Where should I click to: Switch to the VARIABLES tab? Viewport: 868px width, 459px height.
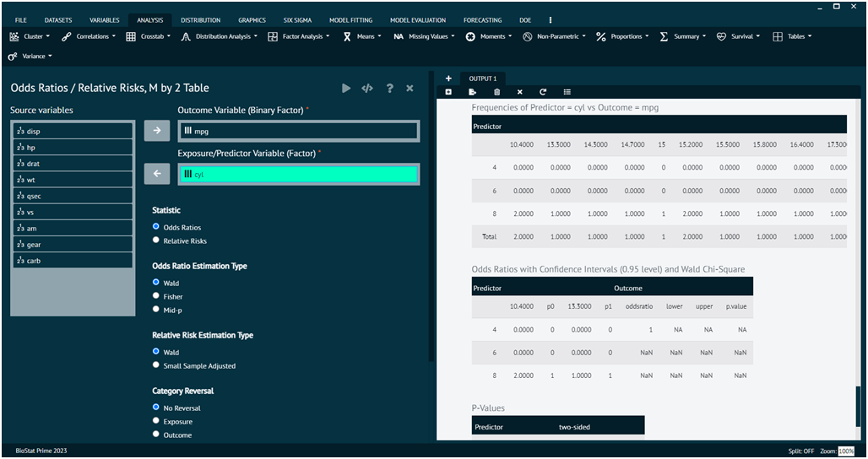click(105, 20)
